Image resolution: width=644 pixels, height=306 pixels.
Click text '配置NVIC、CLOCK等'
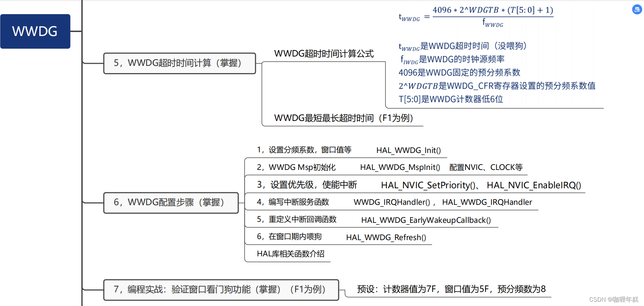coord(486,167)
